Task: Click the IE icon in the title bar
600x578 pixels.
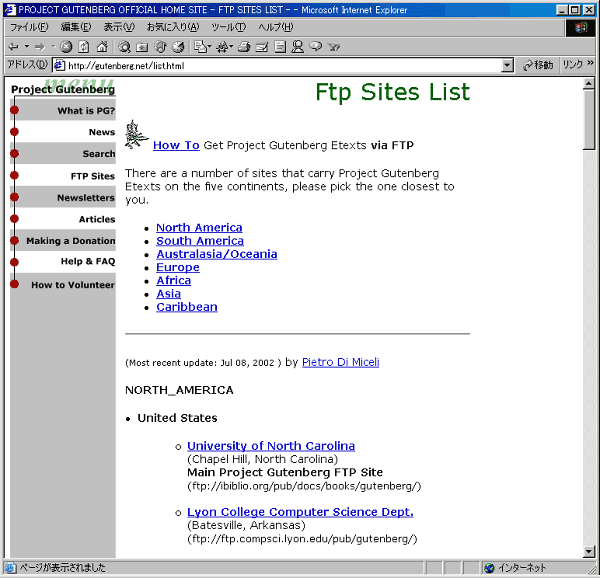Action: point(11,10)
